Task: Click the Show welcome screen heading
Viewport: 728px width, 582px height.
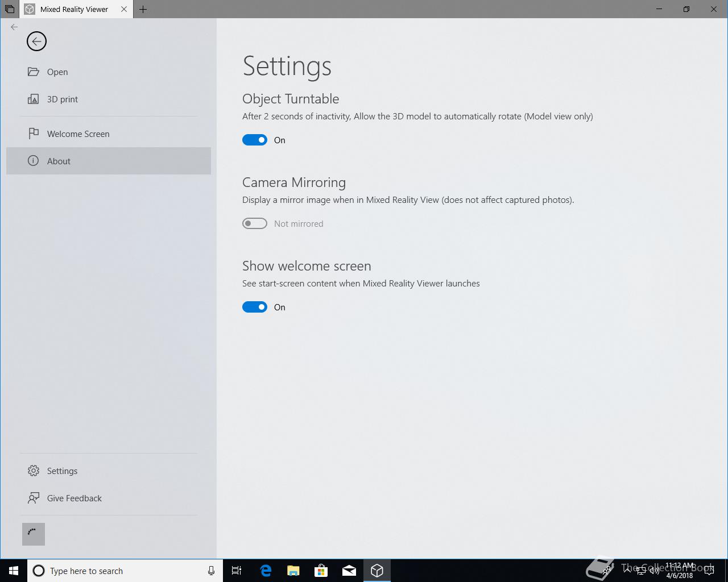Action: coord(307,266)
